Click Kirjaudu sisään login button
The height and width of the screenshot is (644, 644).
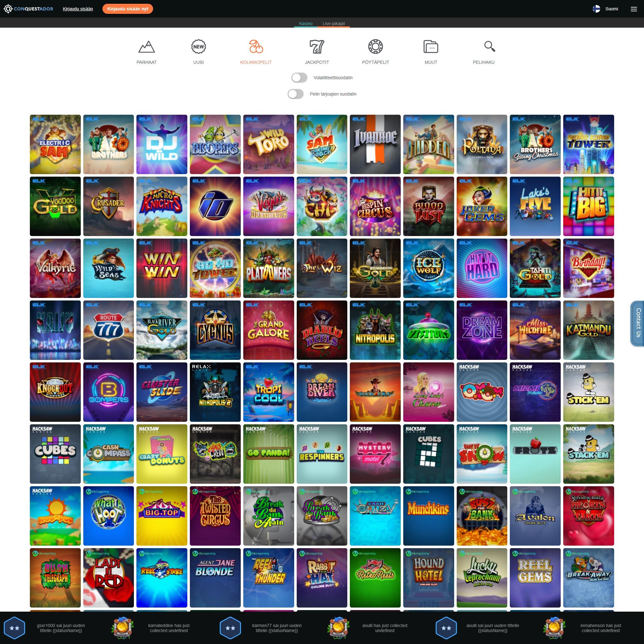[77, 9]
